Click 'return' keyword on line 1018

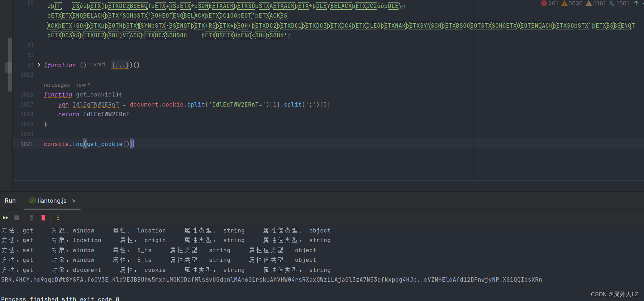[x=68, y=114]
